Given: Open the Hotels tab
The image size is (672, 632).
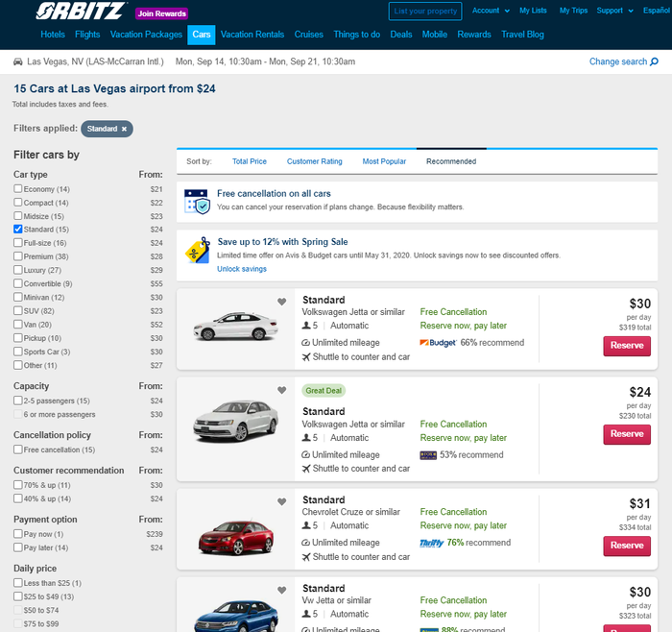Looking at the screenshot, I should click(53, 35).
